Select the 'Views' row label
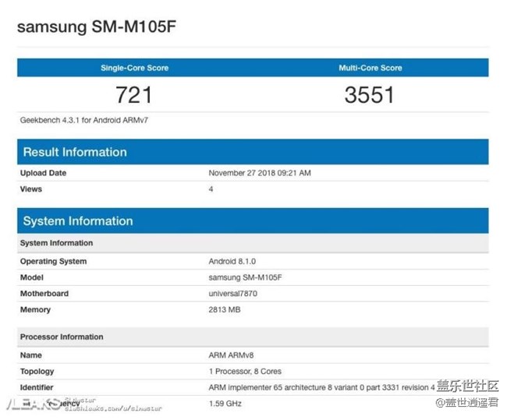The height and width of the screenshot is (420, 507). click(x=31, y=189)
